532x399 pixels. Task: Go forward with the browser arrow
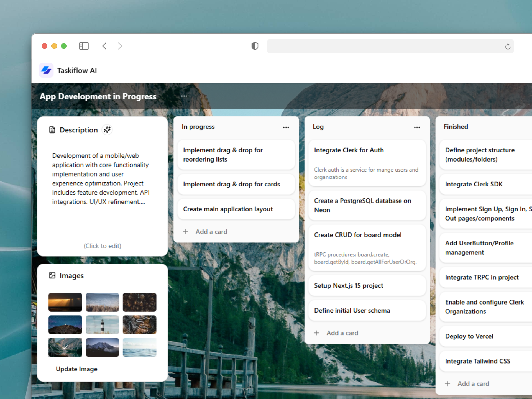click(x=120, y=46)
